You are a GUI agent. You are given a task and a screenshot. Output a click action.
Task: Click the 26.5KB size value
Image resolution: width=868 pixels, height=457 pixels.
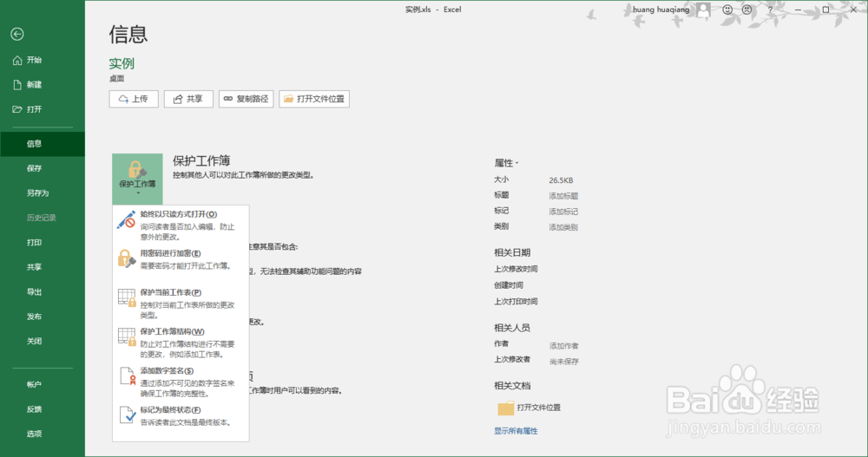click(x=561, y=180)
